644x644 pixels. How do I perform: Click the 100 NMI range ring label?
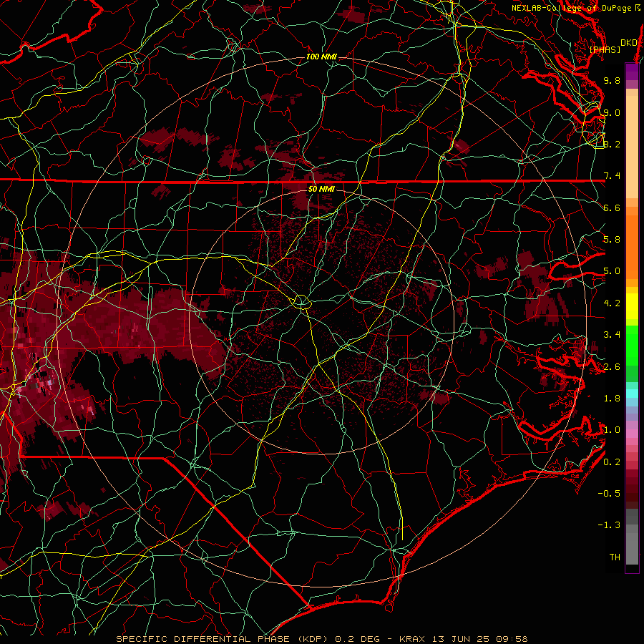tap(321, 57)
